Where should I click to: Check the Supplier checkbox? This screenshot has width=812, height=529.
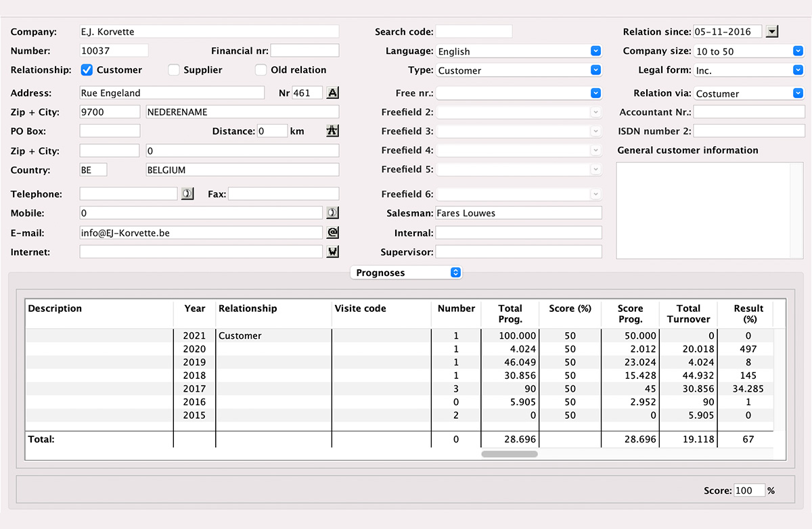click(x=174, y=70)
